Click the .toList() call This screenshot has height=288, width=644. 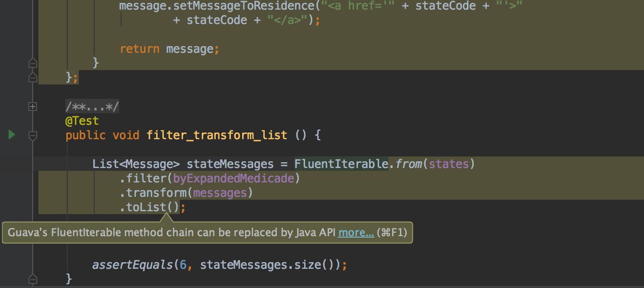[x=149, y=207]
